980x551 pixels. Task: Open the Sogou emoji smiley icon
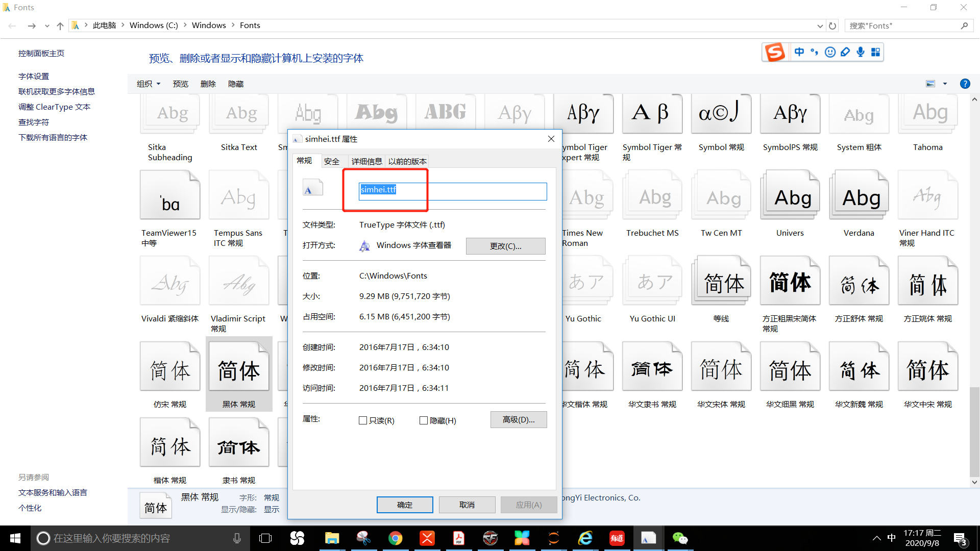point(830,52)
